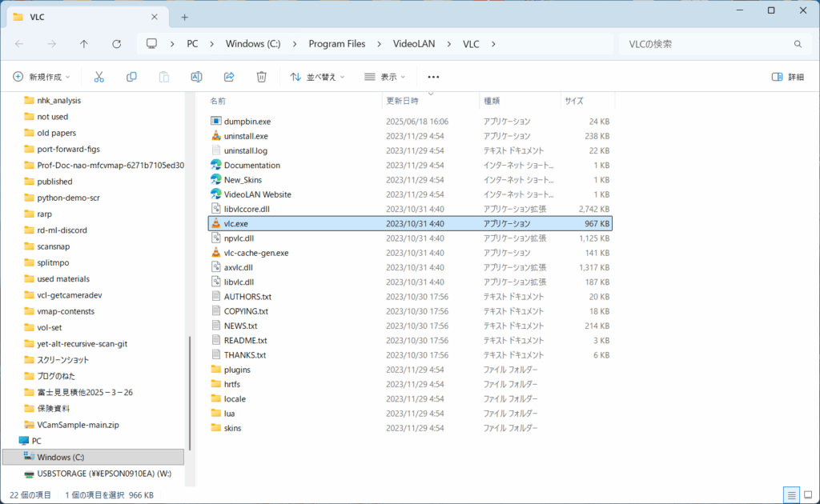Select the uninstall.exe cone icon
Image resolution: width=820 pixels, height=504 pixels.
(x=216, y=135)
